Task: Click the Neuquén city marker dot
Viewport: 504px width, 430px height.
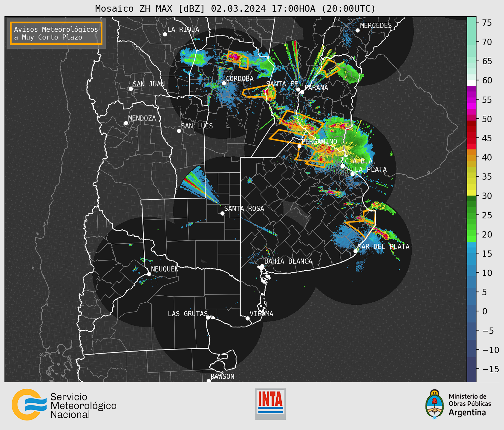Action: pyautogui.click(x=149, y=274)
